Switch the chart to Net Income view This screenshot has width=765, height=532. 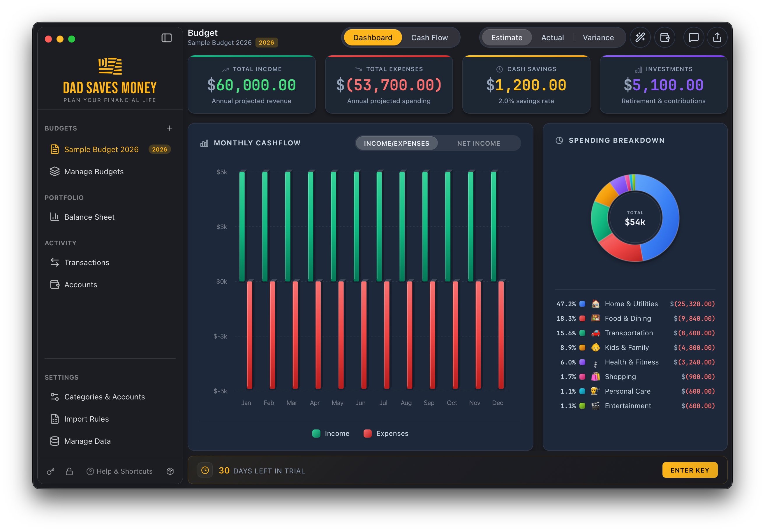[x=478, y=143]
